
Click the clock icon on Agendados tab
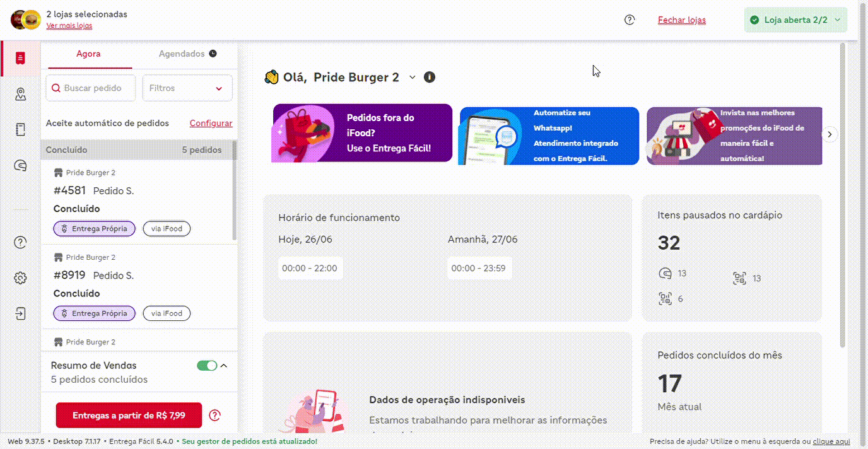[213, 54]
